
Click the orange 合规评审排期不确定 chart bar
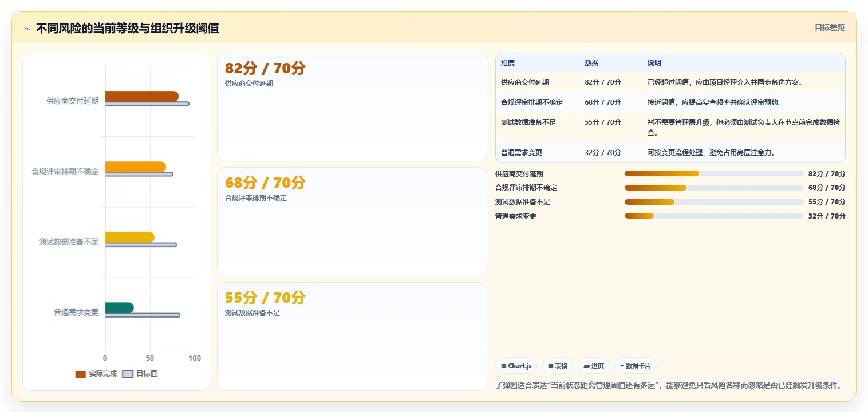pyautogui.click(x=135, y=167)
